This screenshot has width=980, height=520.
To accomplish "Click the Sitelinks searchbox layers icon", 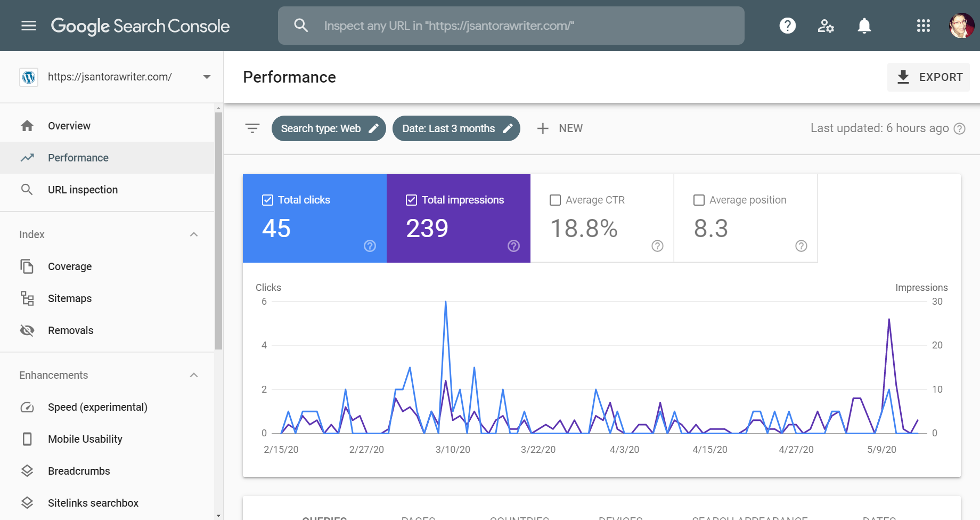I will pyautogui.click(x=27, y=503).
